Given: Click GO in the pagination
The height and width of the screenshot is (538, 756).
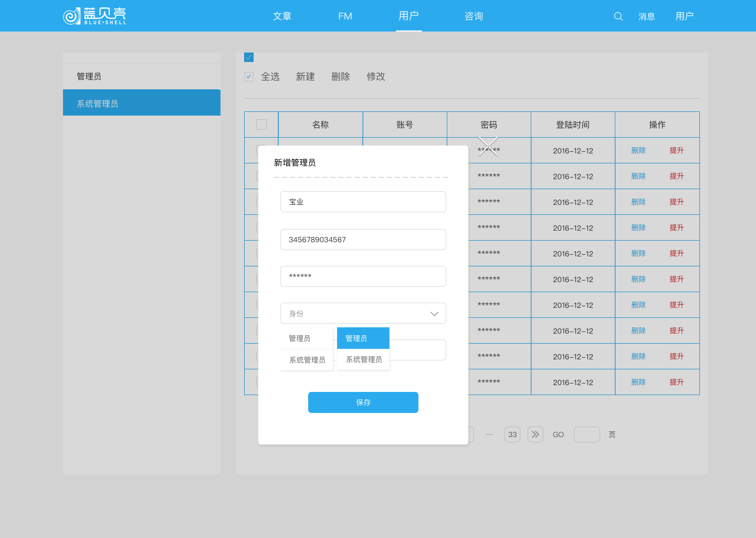Looking at the screenshot, I should [x=558, y=434].
